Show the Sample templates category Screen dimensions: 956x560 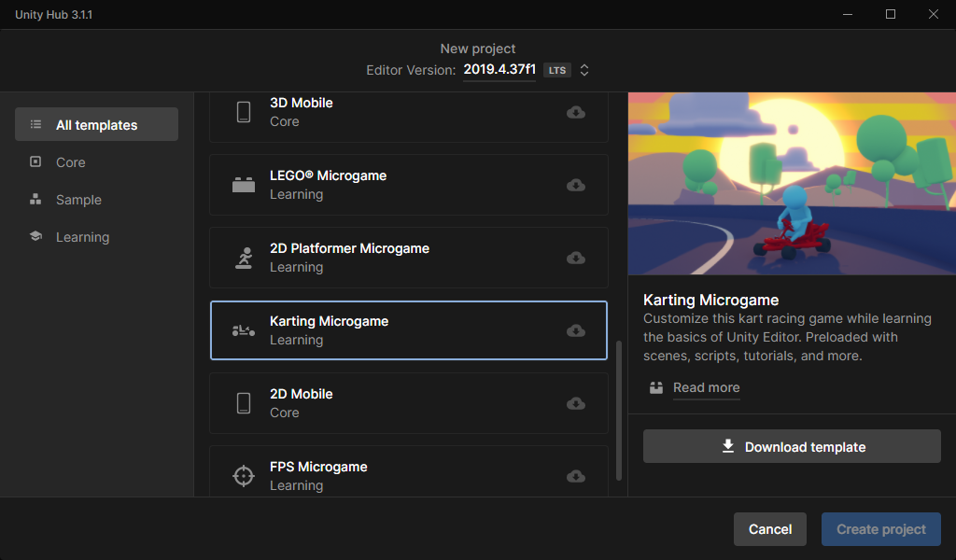click(x=78, y=200)
